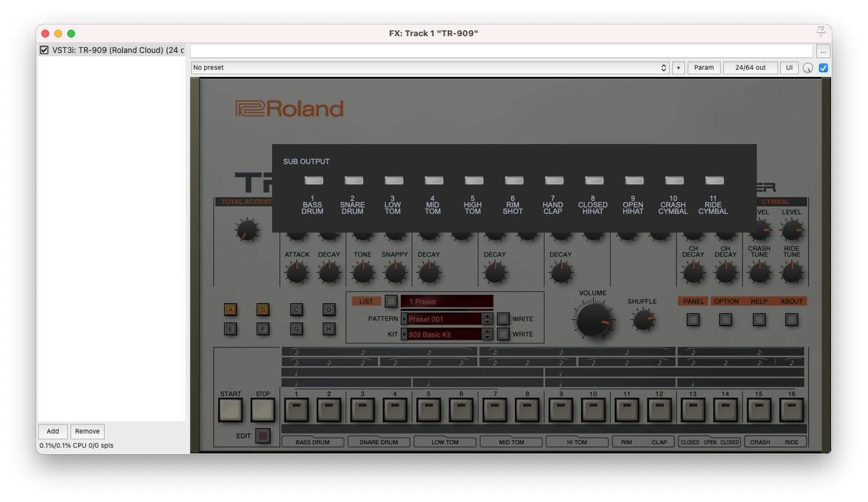
Task: Click the Add button below the FX list
Action: click(x=52, y=431)
